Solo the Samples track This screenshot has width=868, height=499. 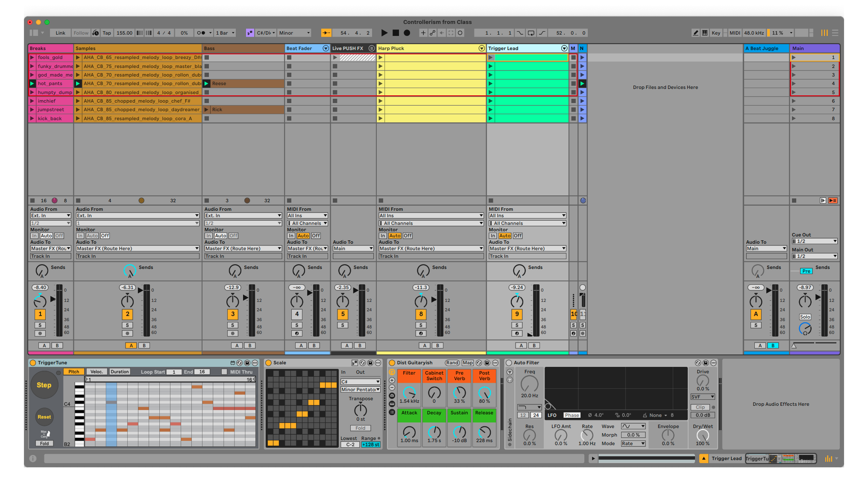pyautogui.click(x=127, y=325)
